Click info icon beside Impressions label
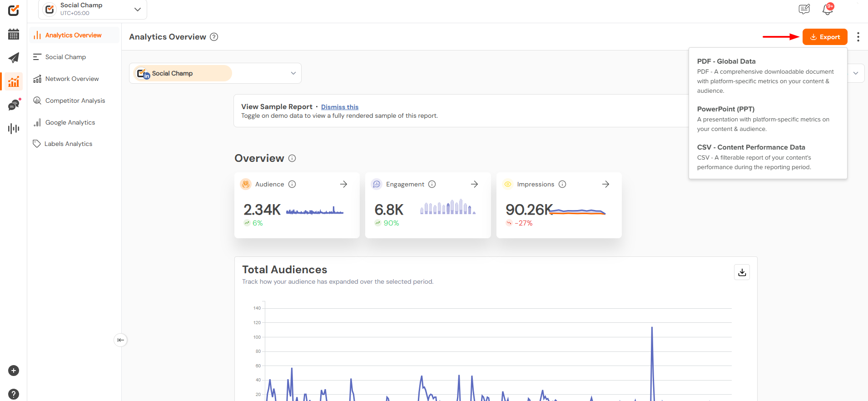Image resolution: width=868 pixels, height=401 pixels. click(562, 184)
